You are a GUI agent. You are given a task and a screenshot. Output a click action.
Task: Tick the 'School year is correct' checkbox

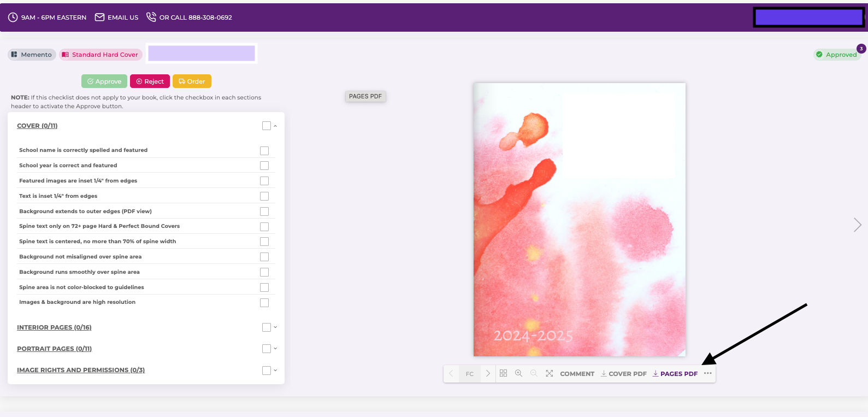coord(264,166)
